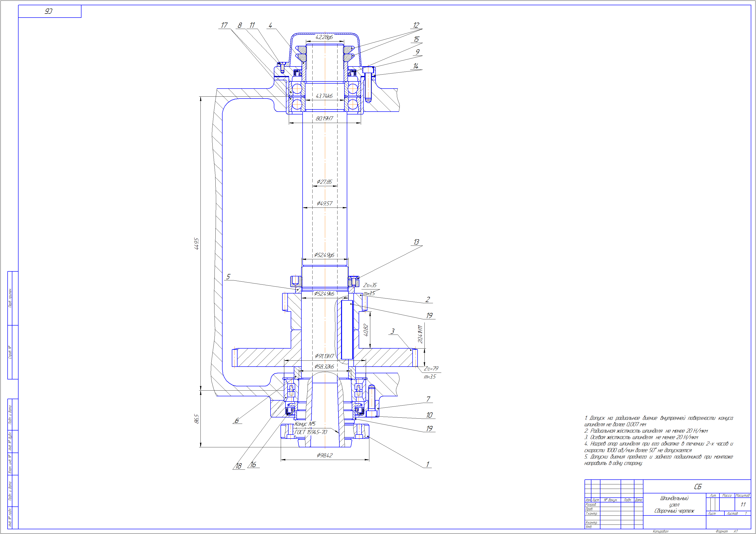This screenshot has height=534, width=756.
Task: Click the Z12=79 gear annotation
Action: 431,369
